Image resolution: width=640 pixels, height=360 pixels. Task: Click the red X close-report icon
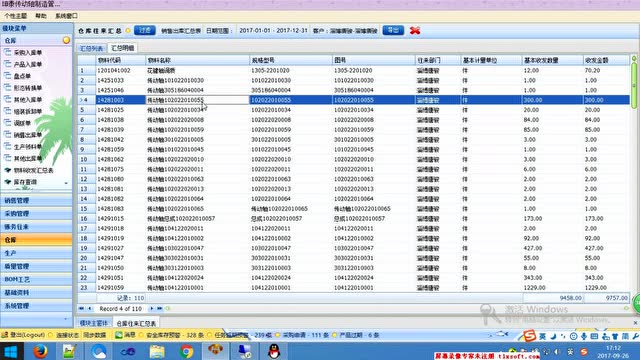coord(415,31)
